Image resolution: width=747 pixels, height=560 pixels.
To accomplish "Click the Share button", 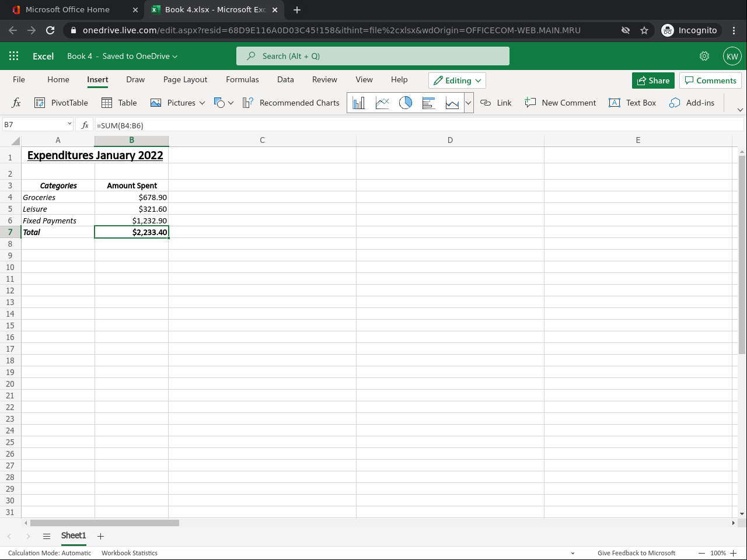I will 653,80.
